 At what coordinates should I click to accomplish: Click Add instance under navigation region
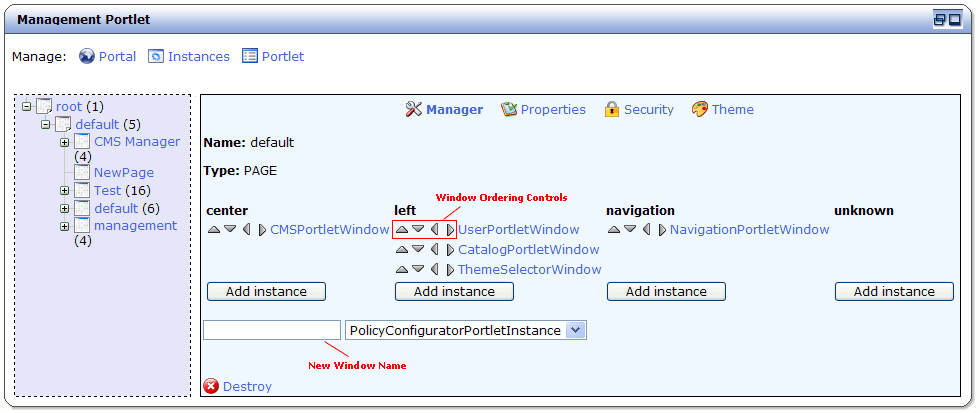tap(666, 291)
